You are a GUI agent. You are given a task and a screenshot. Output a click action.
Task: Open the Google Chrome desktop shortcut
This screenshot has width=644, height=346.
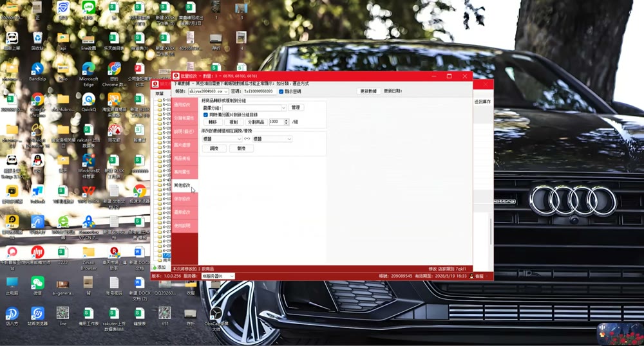click(x=37, y=104)
